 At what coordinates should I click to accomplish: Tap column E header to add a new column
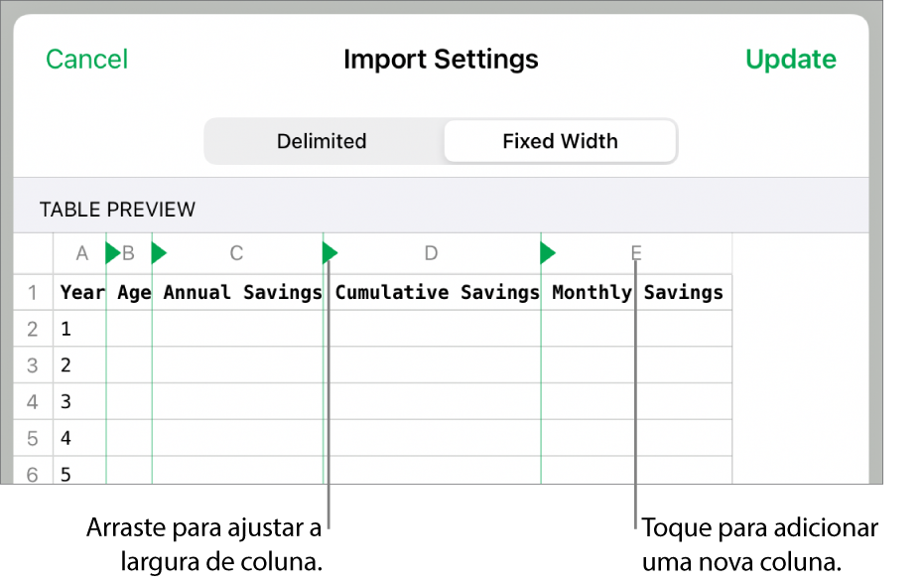tap(635, 253)
